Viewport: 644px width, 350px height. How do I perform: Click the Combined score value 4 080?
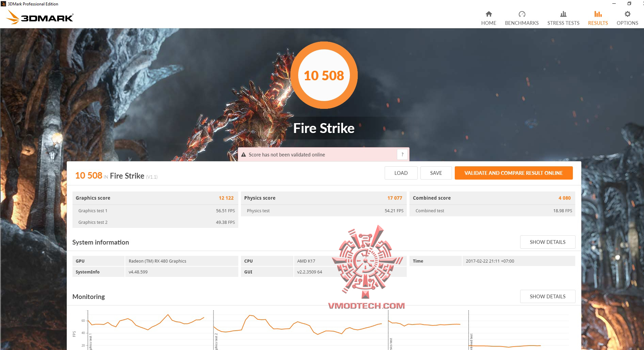tap(564, 198)
